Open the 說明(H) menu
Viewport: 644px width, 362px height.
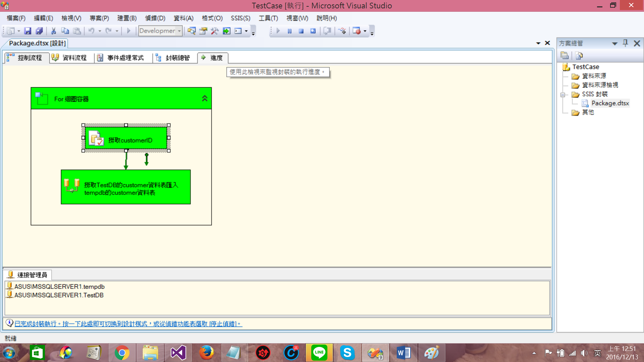point(327,18)
